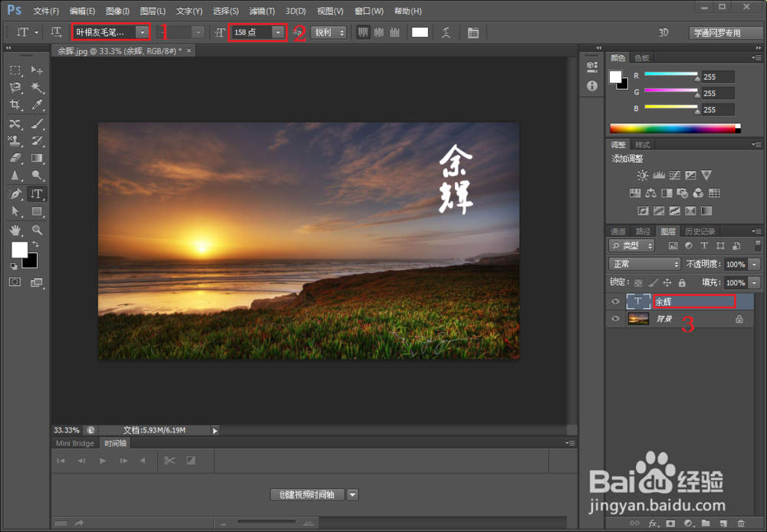Delete layer trash icon
This screenshot has height=532, width=767.
pyautogui.click(x=741, y=524)
